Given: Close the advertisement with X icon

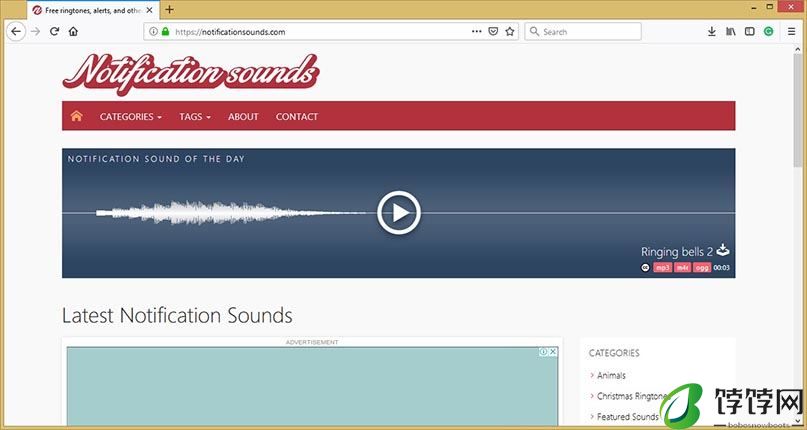Looking at the screenshot, I should pyautogui.click(x=553, y=352).
